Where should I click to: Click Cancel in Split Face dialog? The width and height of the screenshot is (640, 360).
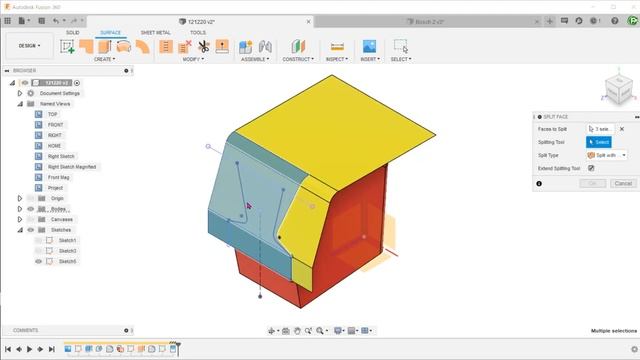[x=623, y=183]
